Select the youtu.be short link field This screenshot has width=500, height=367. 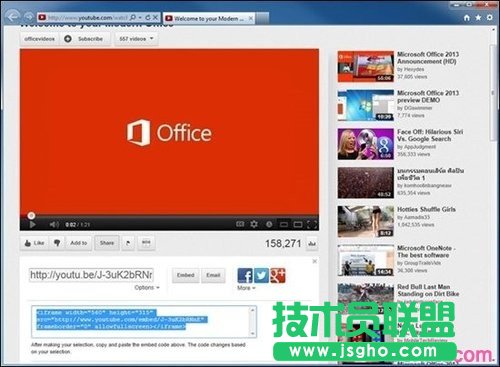point(91,275)
